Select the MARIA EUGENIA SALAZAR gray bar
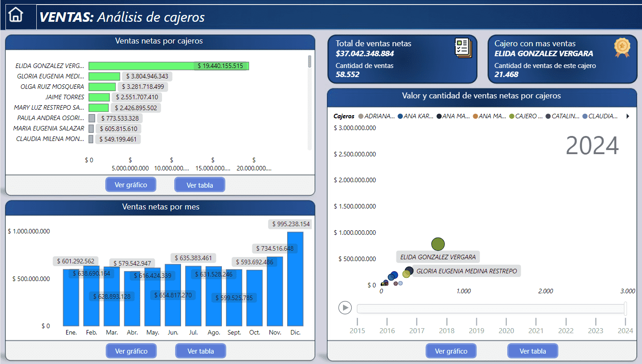The height and width of the screenshot is (364, 642). pos(91,129)
